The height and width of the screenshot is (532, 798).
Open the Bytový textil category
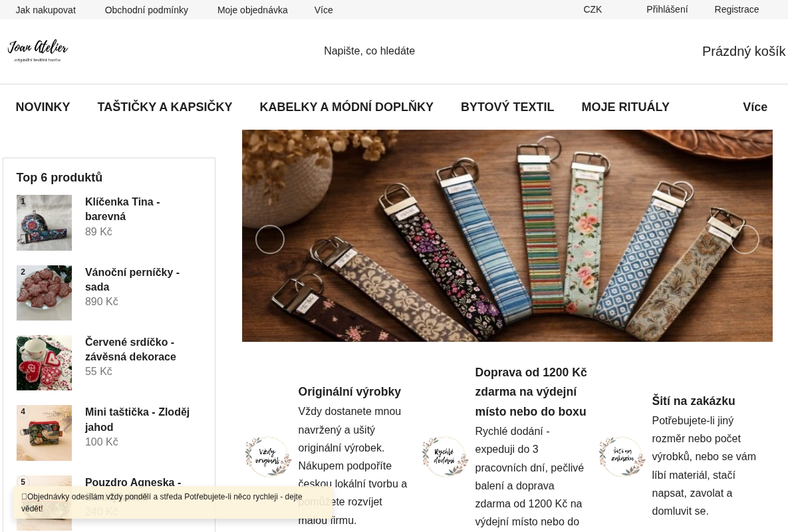[x=507, y=107]
